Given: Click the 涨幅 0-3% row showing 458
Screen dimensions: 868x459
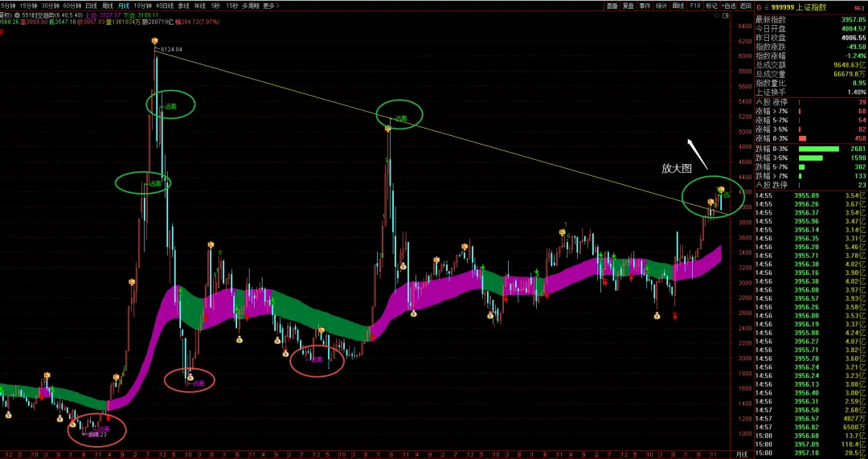Looking at the screenshot, I should point(811,138).
